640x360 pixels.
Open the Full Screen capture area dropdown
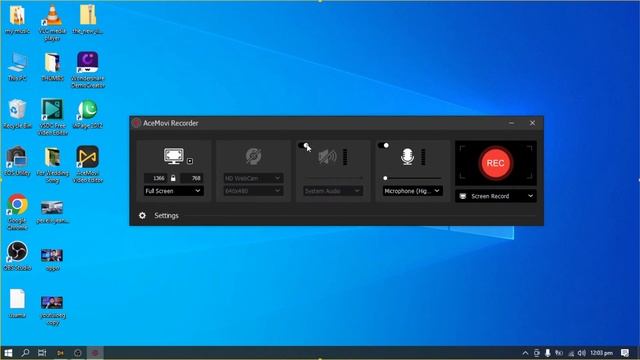[x=173, y=191]
